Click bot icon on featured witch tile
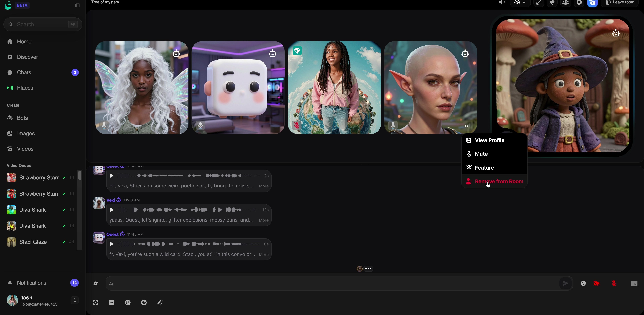The width and height of the screenshot is (644, 315). 616,33
